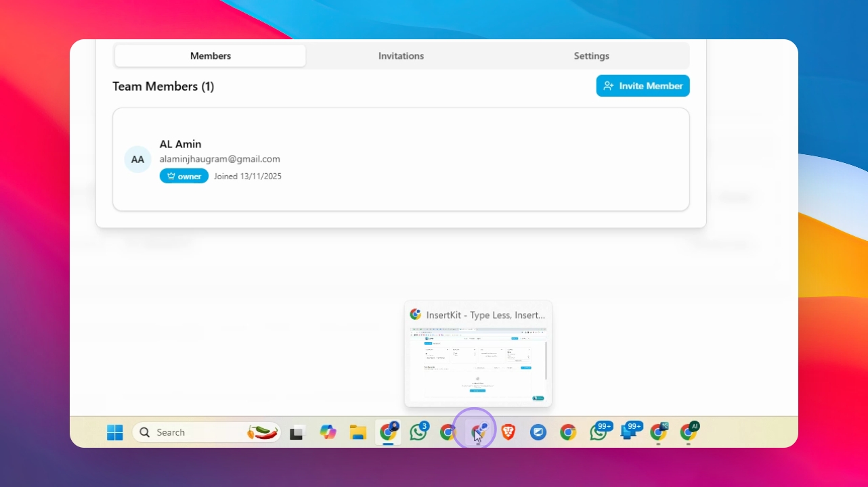The image size is (868, 487).
Task: Switch to the Settings tab
Action: (x=592, y=56)
